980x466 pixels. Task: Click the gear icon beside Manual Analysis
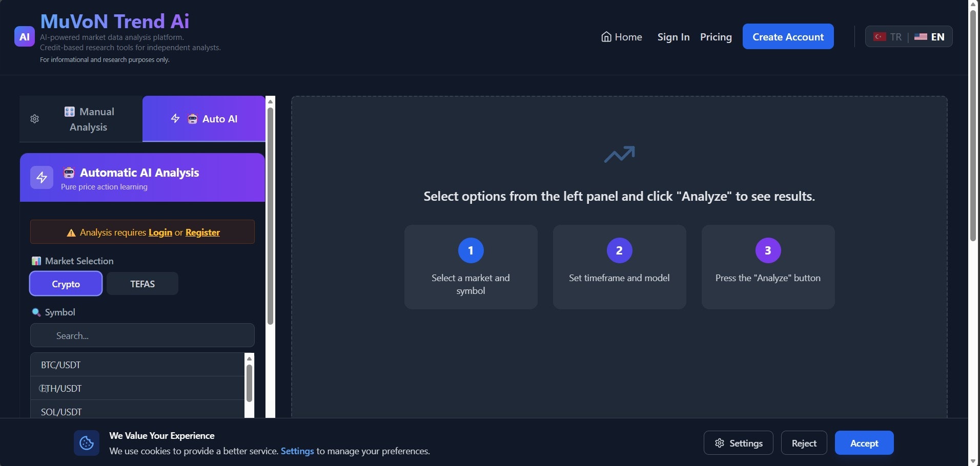34,119
